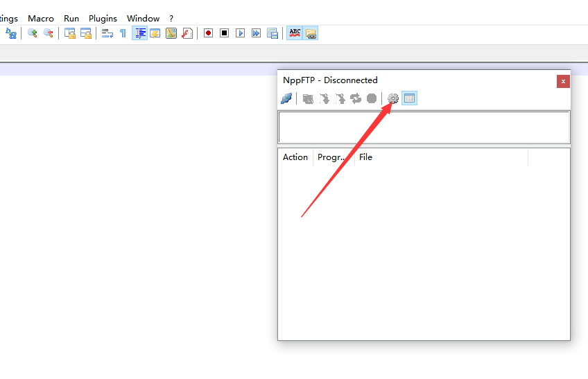Click NppFTP upload file icon
The width and height of the screenshot is (588, 379).
(x=340, y=98)
